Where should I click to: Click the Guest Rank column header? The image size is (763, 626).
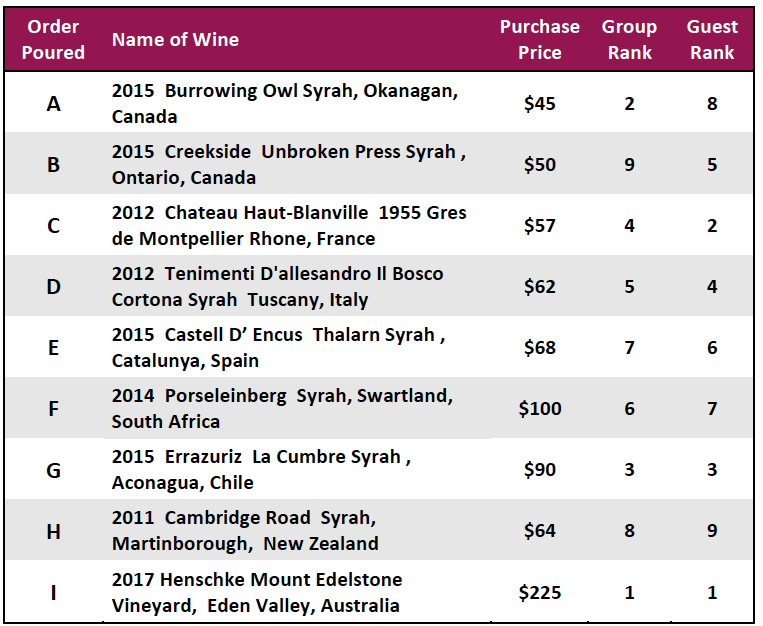click(712, 39)
